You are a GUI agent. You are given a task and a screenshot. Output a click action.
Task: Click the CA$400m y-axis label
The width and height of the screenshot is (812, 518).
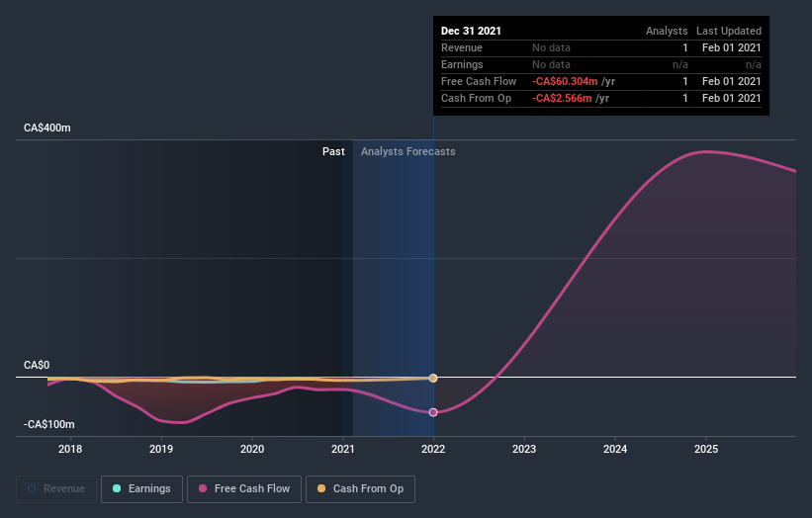47,128
